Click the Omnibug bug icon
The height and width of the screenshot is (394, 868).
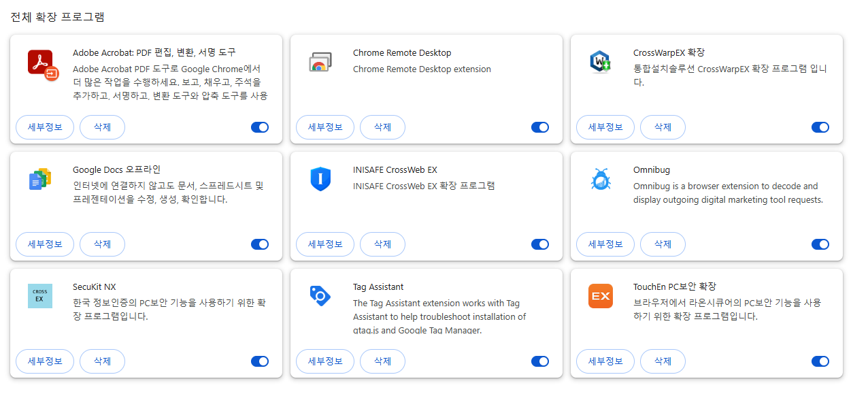coord(600,179)
